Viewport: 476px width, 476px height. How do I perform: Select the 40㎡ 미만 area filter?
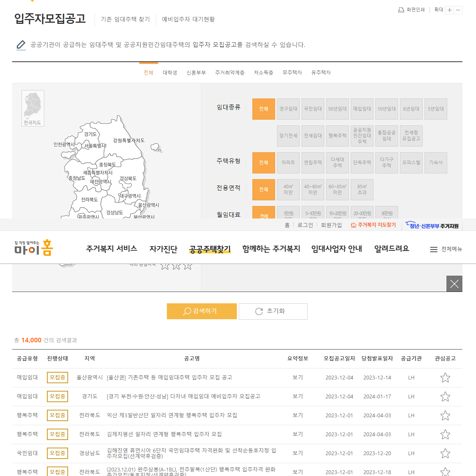click(288, 189)
